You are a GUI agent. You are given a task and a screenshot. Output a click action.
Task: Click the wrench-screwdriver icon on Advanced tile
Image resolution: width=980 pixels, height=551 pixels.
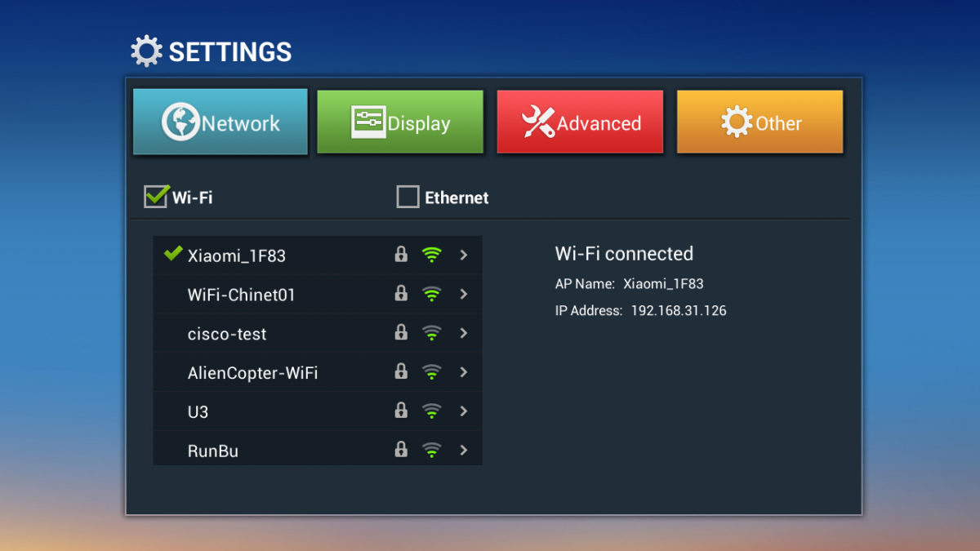[538, 122]
